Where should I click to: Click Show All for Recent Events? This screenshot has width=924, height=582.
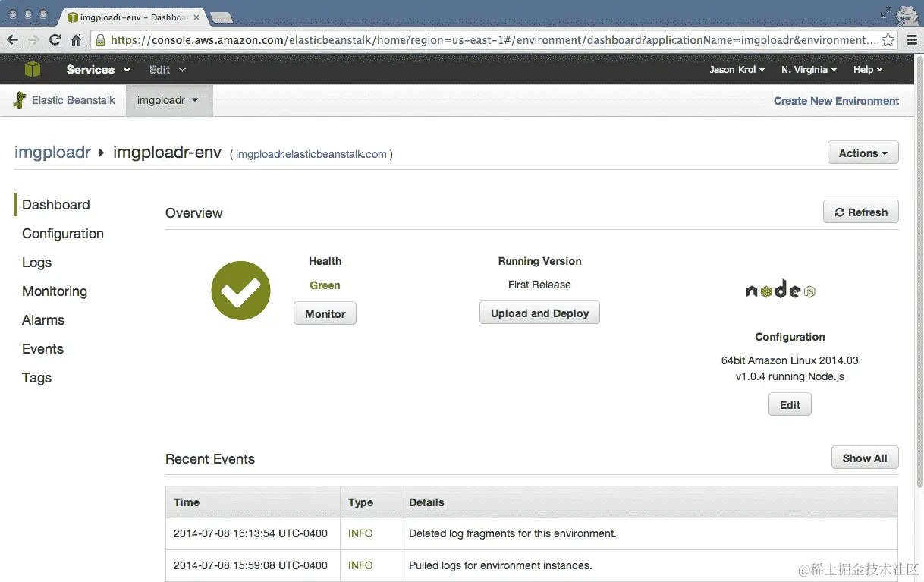point(864,458)
